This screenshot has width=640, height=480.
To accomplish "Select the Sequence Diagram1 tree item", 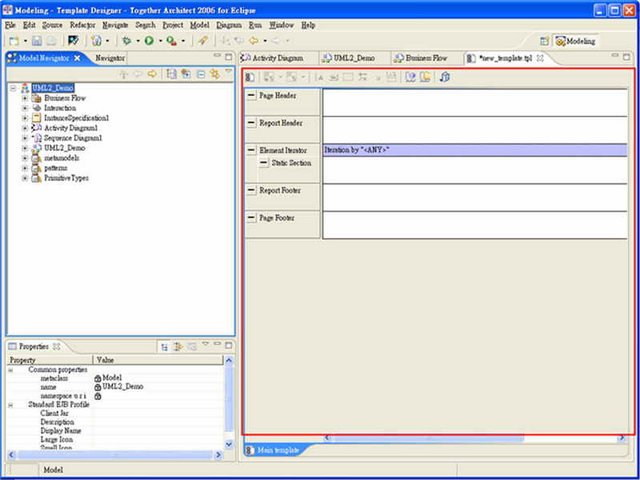I will [x=73, y=138].
